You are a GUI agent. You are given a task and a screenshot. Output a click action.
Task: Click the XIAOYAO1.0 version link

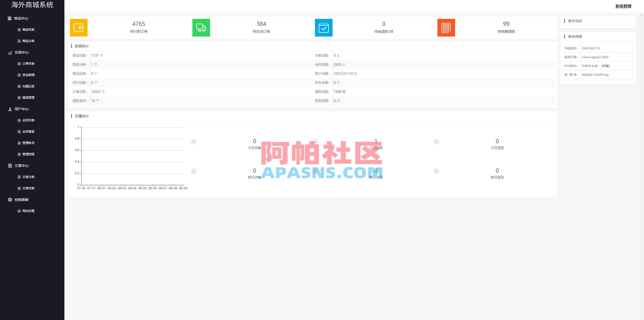(591, 48)
